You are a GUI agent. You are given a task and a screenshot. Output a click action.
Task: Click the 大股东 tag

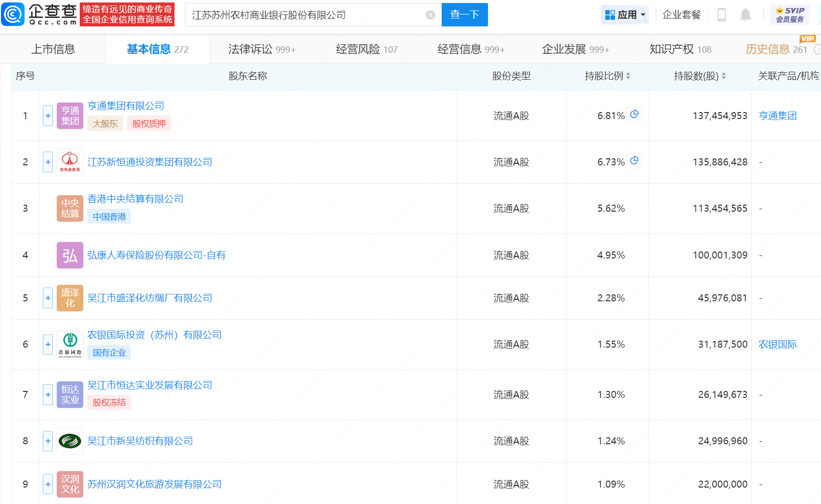tap(105, 124)
